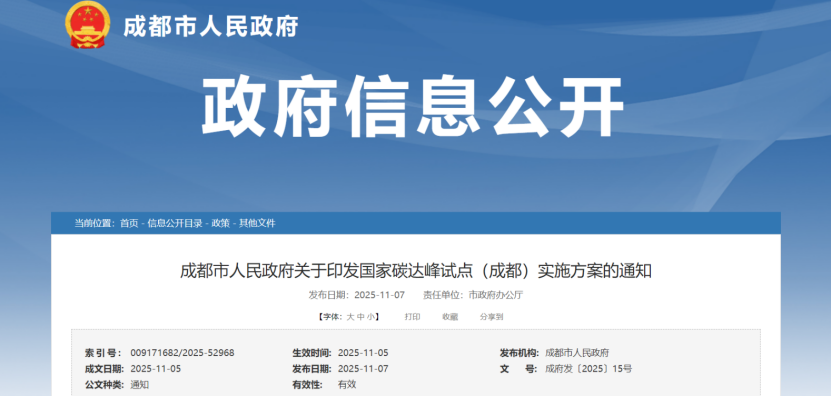Click the 当前位置 label
Viewport: 831px width, 396px height.
tap(94, 223)
